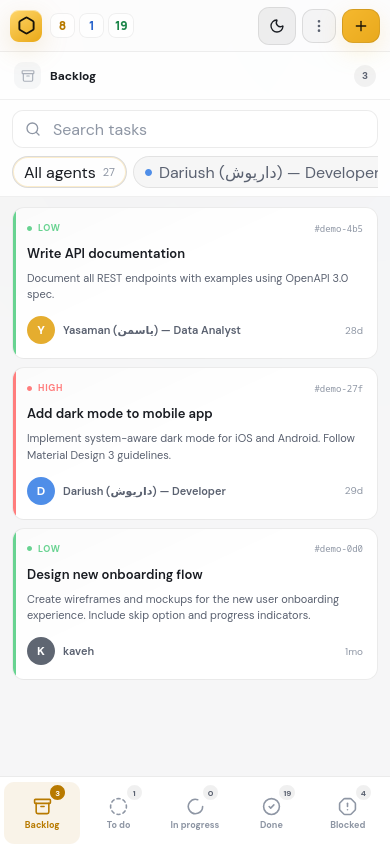Screen dimensions: 390x844
Task: Click the yellow hexagon app logo
Action: pos(26,26)
